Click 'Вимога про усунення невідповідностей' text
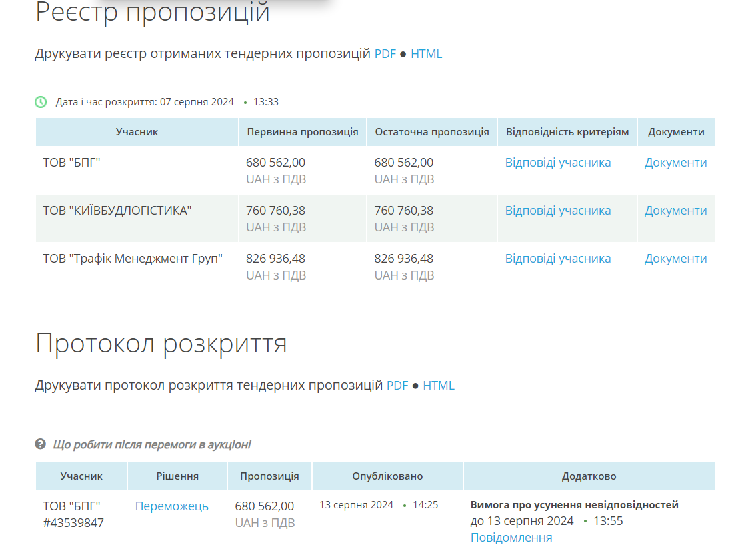Screen dimensions: 756x557 click(x=574, y=505)
